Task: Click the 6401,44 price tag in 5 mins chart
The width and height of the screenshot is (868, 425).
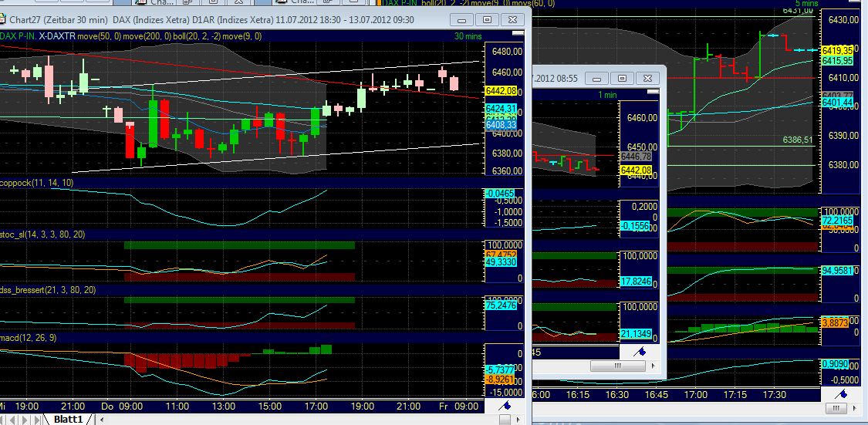Action: point(837,103)
